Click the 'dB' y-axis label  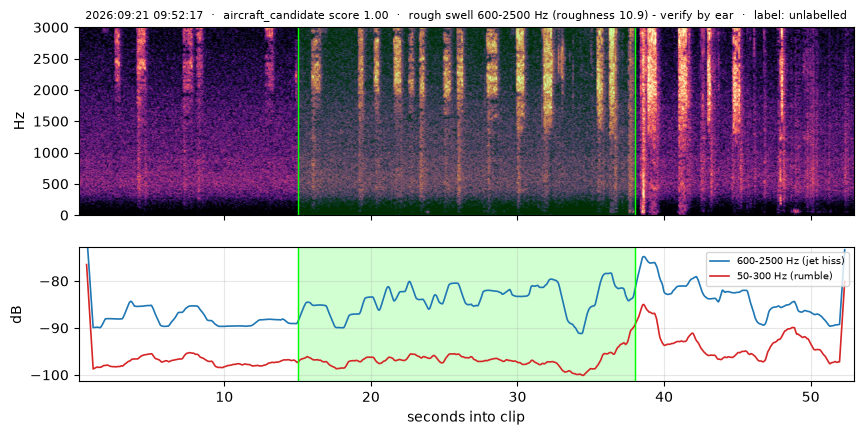[x=18, y=314]
